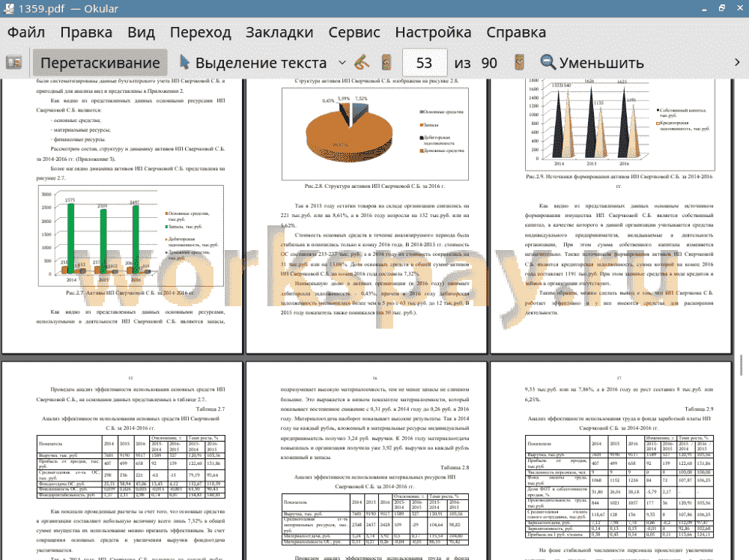Click Таблица 2.9 table on page 57
Viewport: 749px width, 560px height.
click(619, 487)
